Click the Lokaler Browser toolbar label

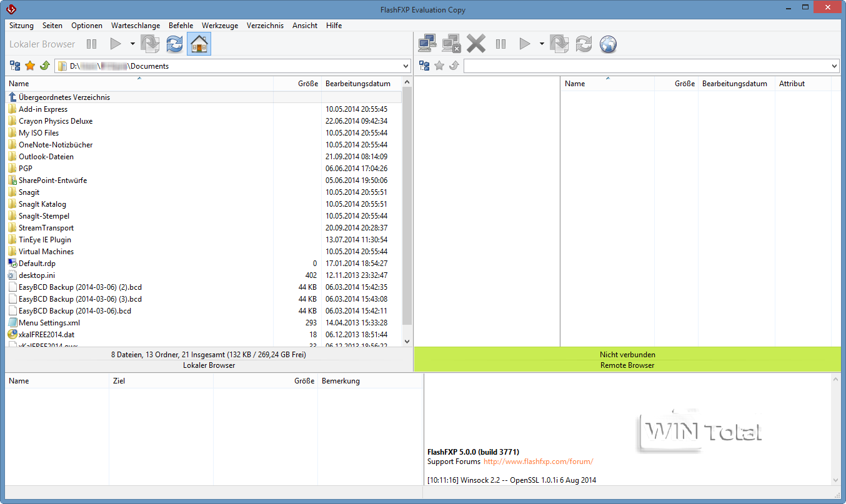coord(42,44)
